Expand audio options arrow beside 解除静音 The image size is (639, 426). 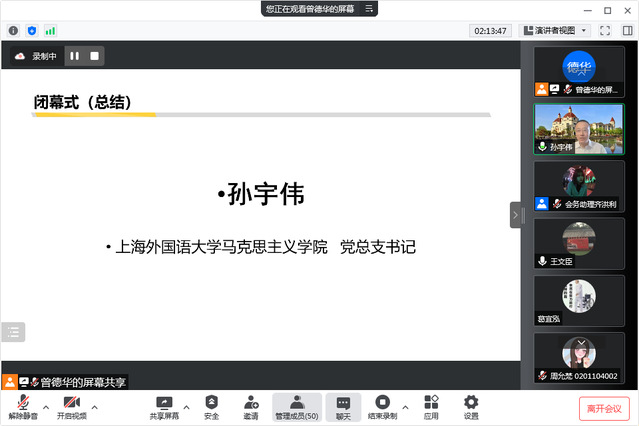[x=45, y=407]
